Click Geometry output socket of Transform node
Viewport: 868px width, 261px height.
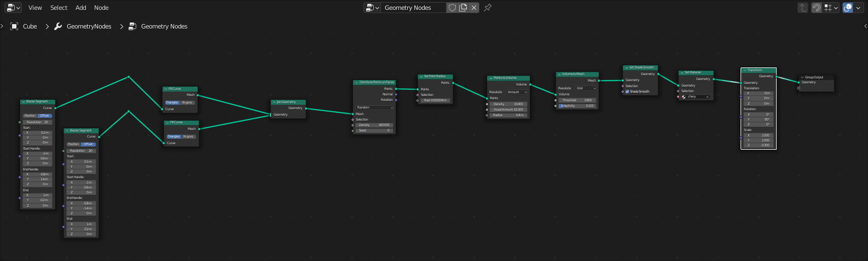pyautogui.click(x=776, y=76)
